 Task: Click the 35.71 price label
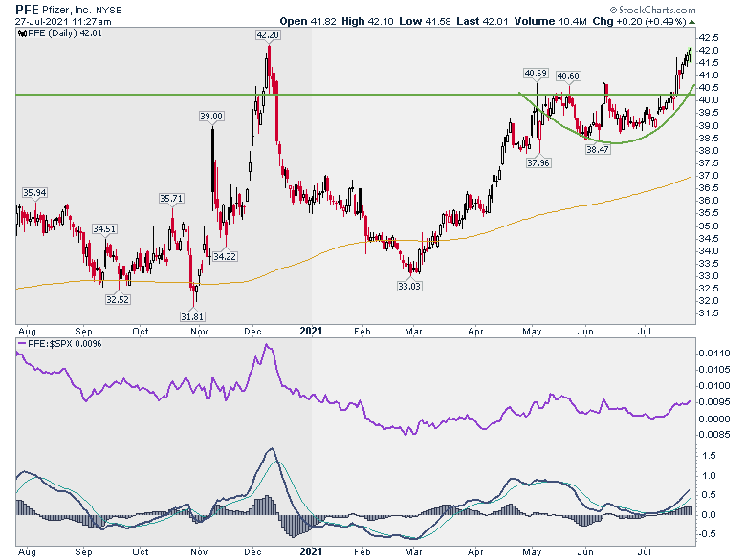coord(171,199)
